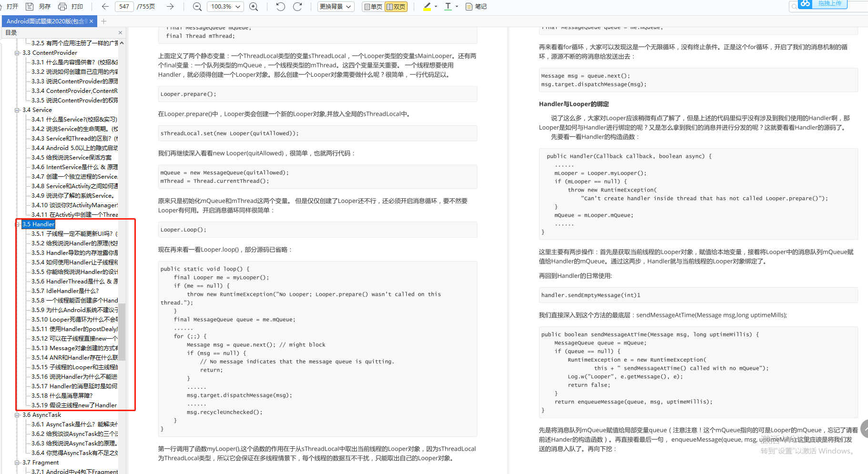This screenshot has height=474, width=868.
Task: Open outline entry 3.3.1 什么是内容提供者
Action: pos(75,62)
